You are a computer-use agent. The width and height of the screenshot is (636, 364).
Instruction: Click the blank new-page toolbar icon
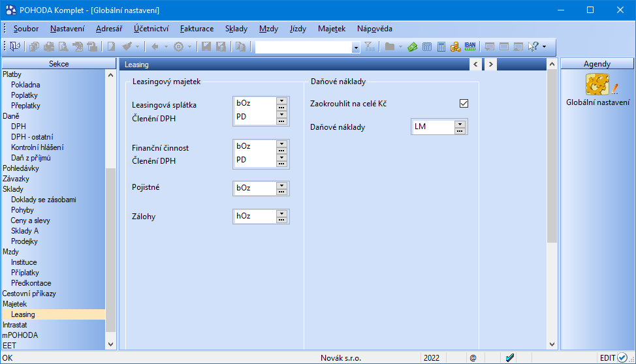coord(111,46)
